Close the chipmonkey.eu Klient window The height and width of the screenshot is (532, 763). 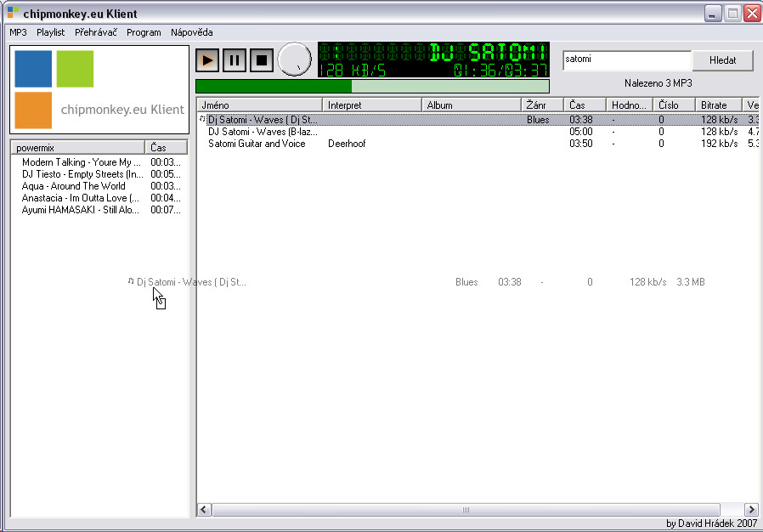[752, 13]
